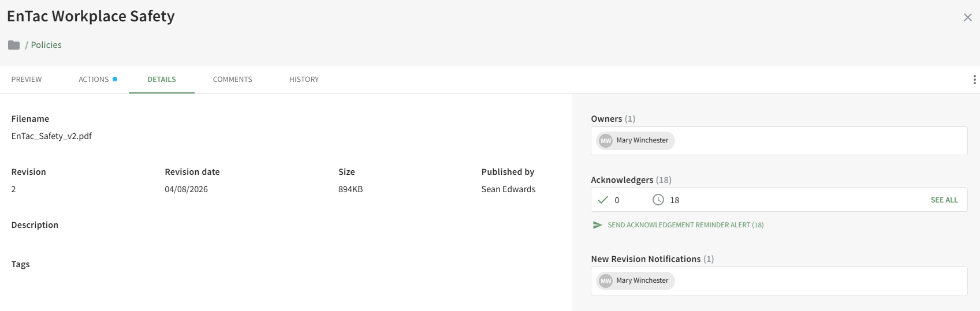Click empty area of New Revision Notifications field

[x=820, y=281]
